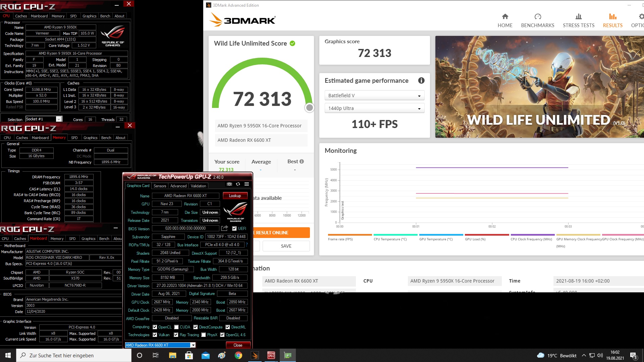Click the volume icon in system tray
This screenshot has width=644, height=362.
(x=600, y=355)
